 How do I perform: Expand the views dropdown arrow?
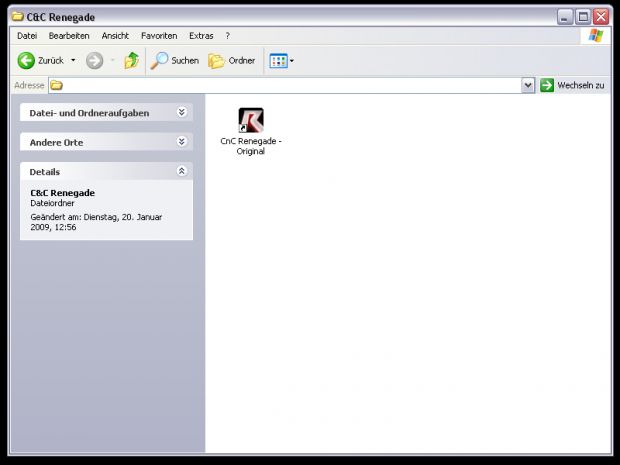(292, 61)
